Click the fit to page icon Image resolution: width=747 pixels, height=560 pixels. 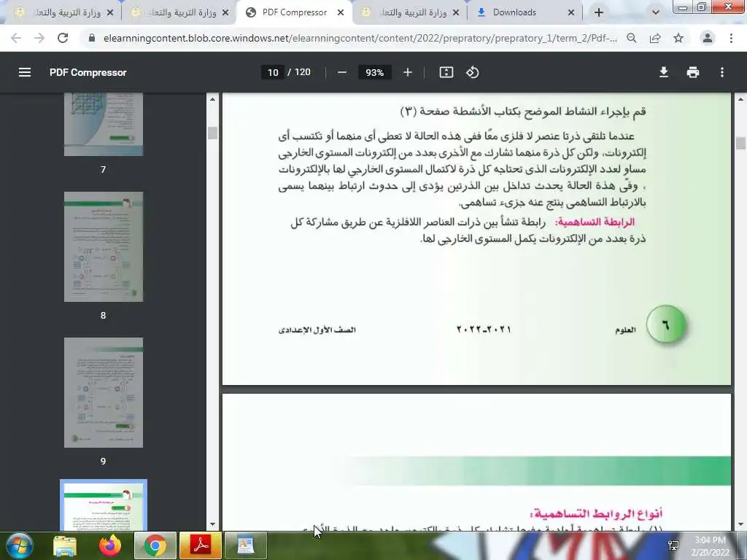(x=446, y=72)
